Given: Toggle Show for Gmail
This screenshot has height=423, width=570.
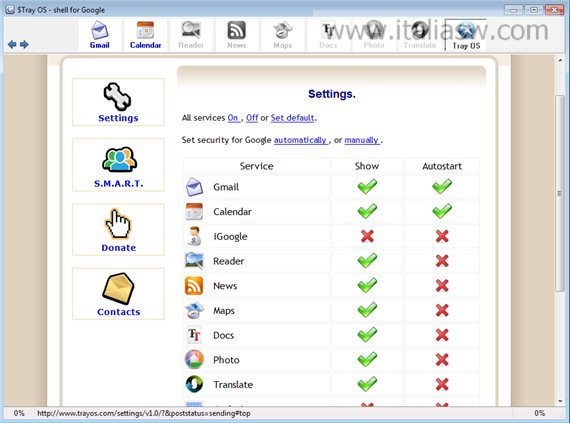Looking at the screenshot, I should click(367, 187).
